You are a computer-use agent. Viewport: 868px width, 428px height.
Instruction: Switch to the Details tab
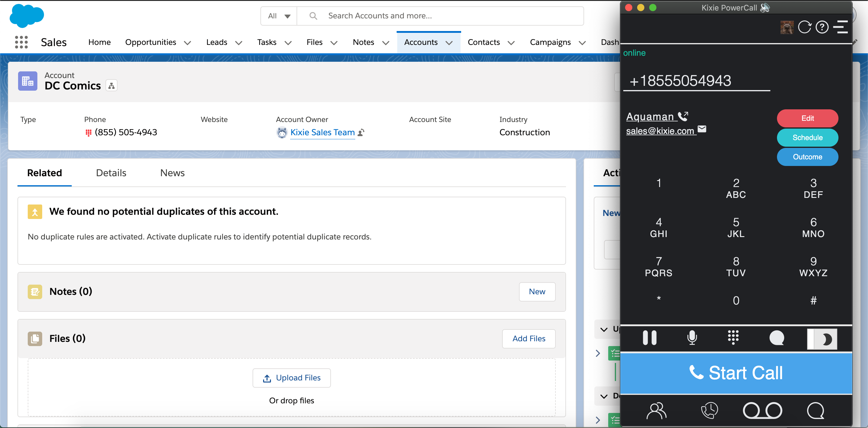pos(111,173)
